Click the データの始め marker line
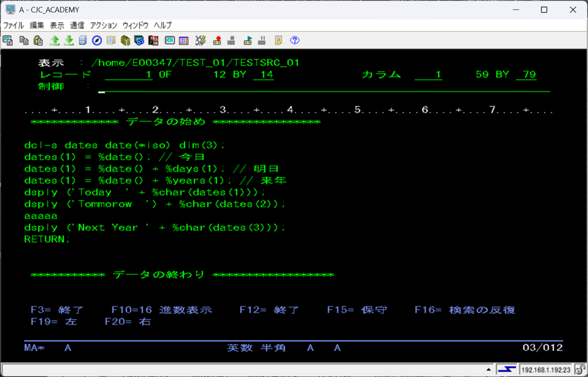 point(175,122)
